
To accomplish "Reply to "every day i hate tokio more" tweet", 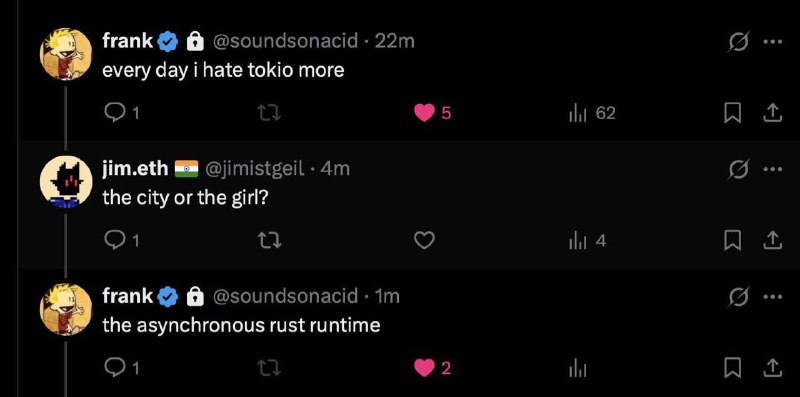I will pyautogui.click(x=121, y=113).
